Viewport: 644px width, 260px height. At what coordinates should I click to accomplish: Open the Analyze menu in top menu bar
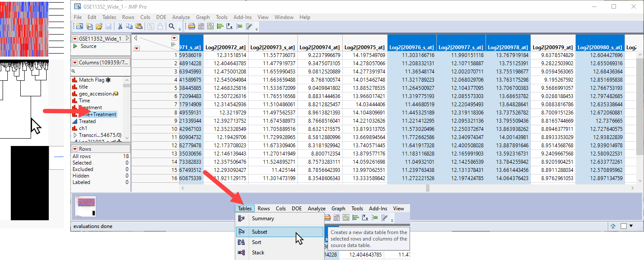pos(181,17)
